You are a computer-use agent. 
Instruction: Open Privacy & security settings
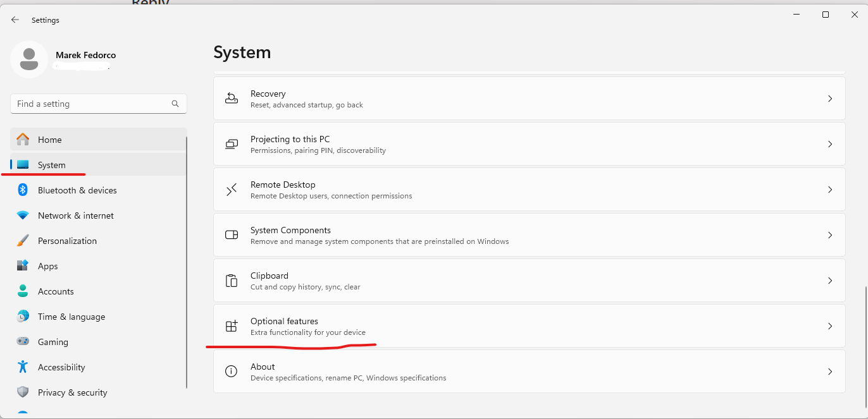point(98,392)
